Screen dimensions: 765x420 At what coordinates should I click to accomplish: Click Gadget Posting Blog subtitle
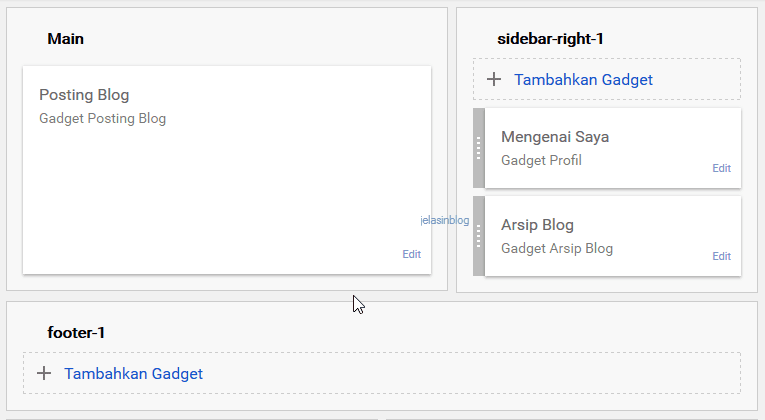[102, 118]
